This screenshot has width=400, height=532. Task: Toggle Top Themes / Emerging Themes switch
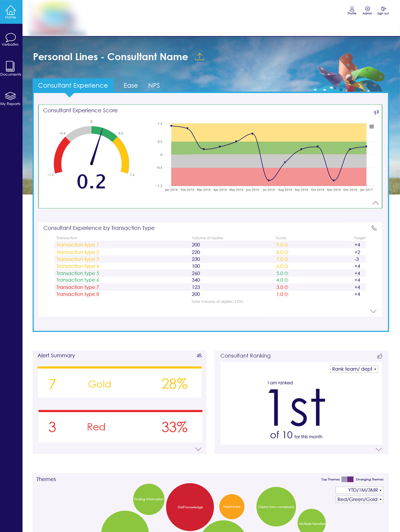(348, 479)
